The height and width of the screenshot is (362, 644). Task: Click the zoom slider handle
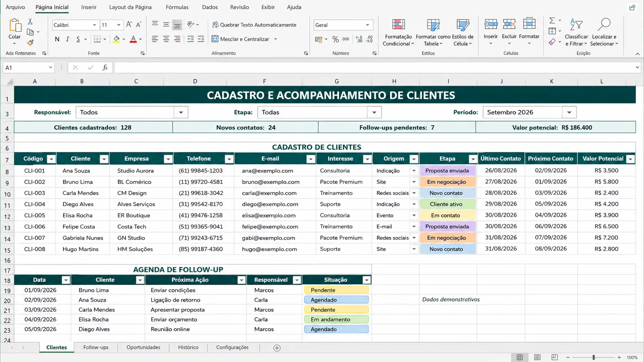coord(594,357)
